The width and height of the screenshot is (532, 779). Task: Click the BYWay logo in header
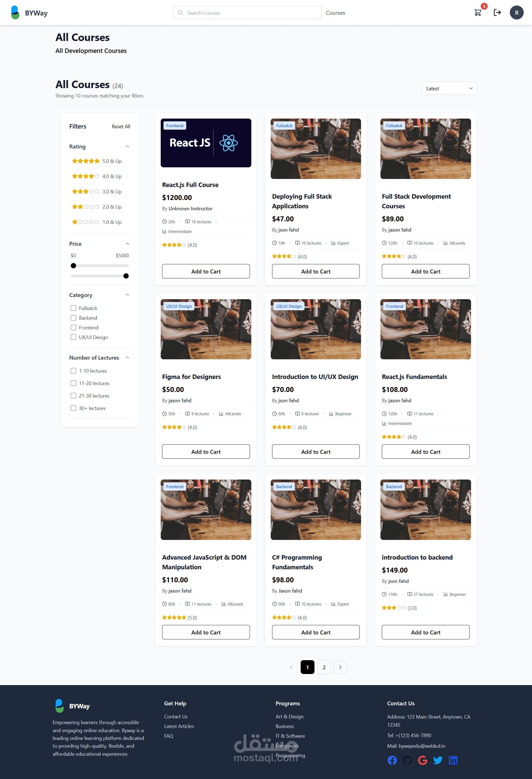[x=29, y=13]
